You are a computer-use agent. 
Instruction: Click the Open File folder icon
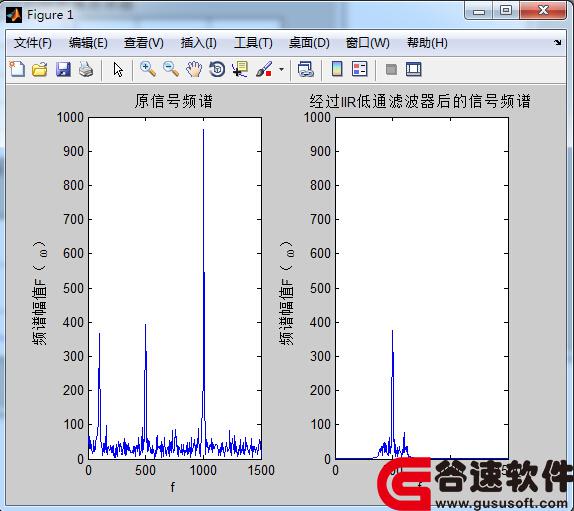[x=40, y=69]
